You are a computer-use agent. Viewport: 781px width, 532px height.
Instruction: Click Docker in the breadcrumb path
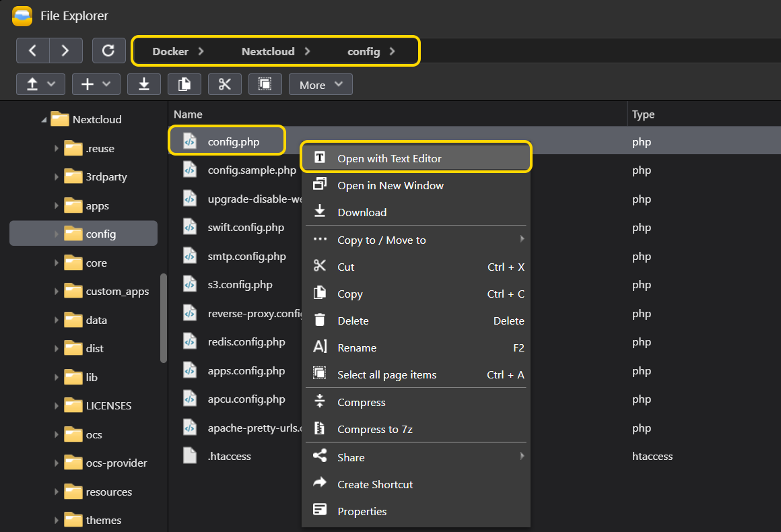click(170, 51)
